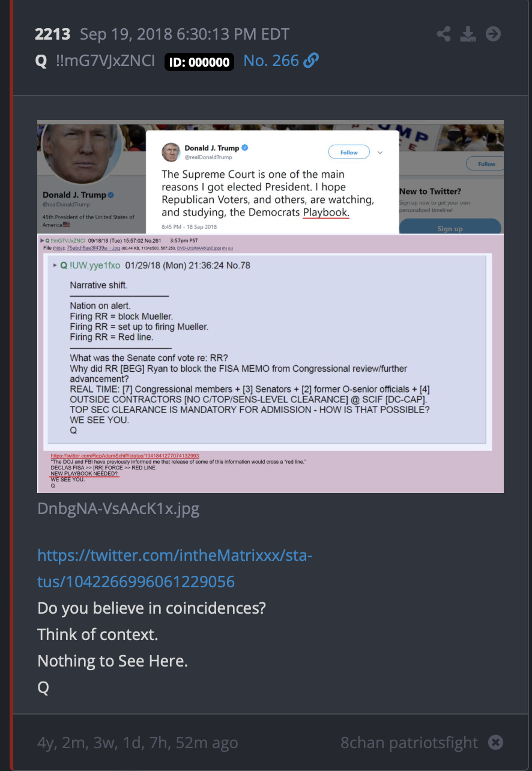Viewport: 532px width, 771px height.
Task: Click the share icon for post 2213
Action: (444, 34)
